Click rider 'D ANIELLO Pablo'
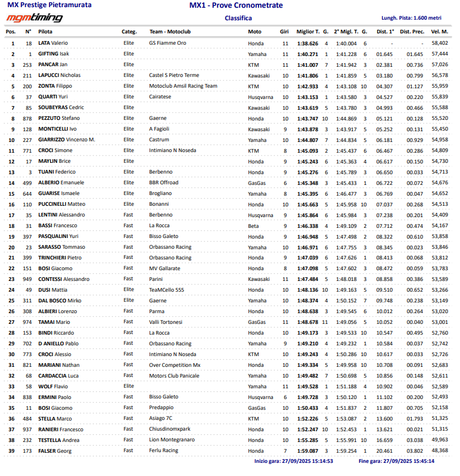 [58, 344]
